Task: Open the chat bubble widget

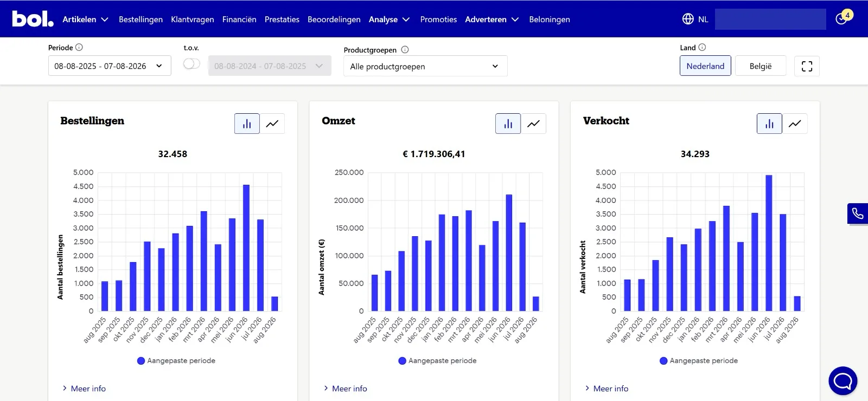Action: (x=843, y=381)
